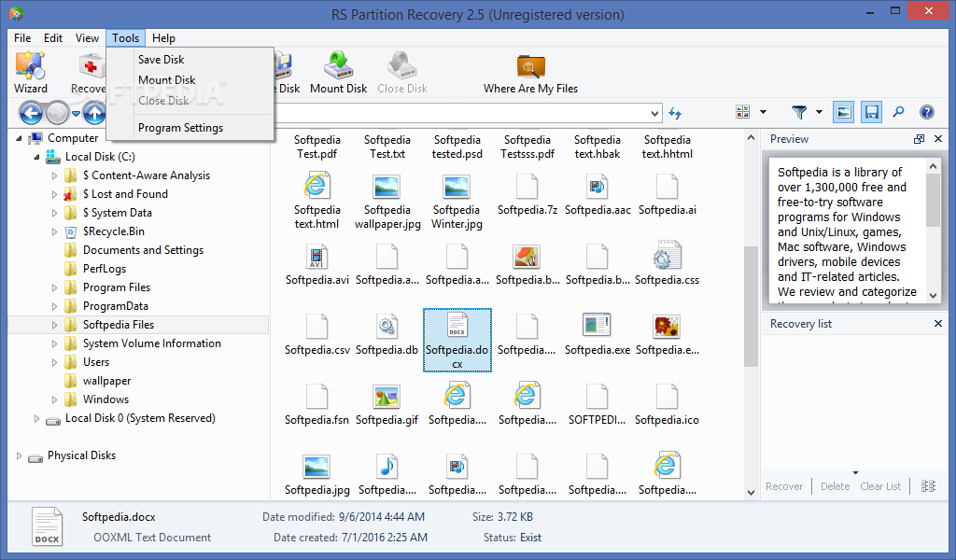Image resolution: width=956 pixels, height=560 pixels.
Task: Collapse the Local Disk (C:) node
Action: click(x=36, y=157)
